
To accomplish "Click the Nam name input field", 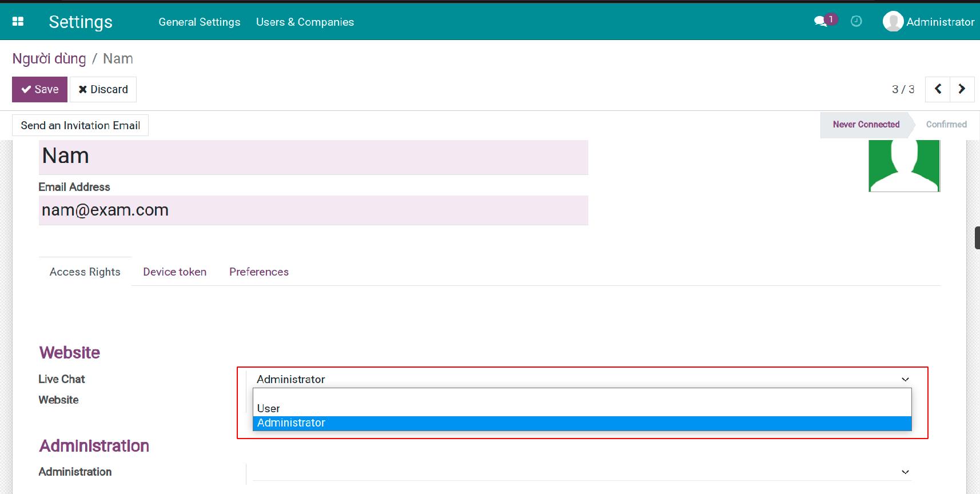I will [x=313, y=157].
